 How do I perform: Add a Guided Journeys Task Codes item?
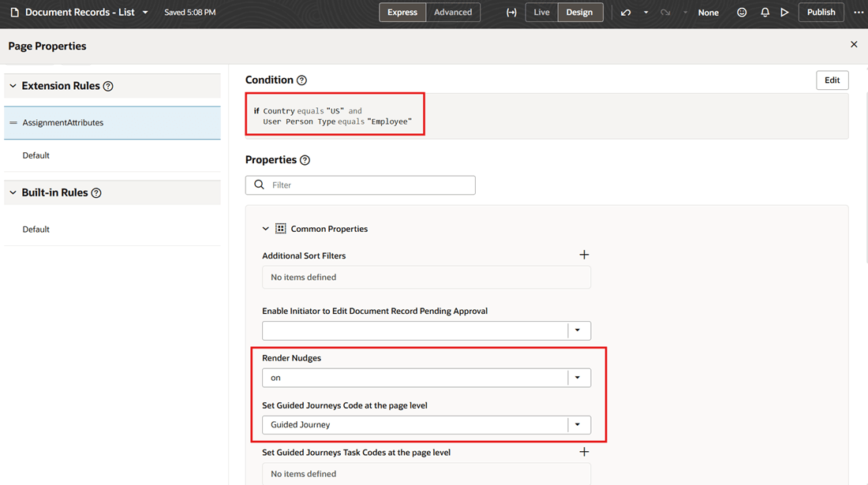tap(584, 452)
